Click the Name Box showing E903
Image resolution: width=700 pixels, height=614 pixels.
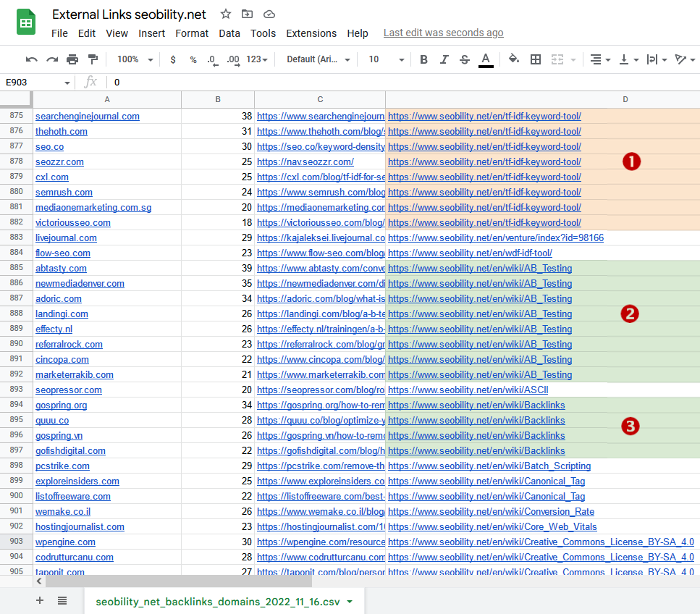[x=29, y=83]
